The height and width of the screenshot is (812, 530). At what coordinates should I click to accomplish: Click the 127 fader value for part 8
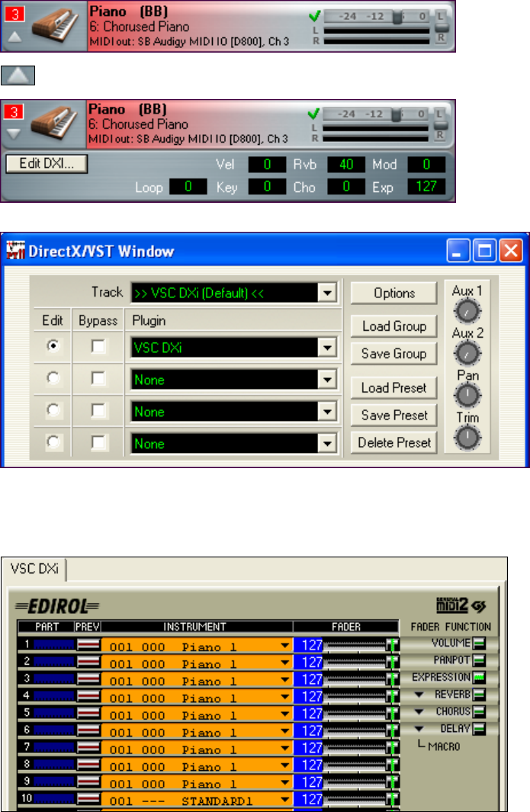313,765
